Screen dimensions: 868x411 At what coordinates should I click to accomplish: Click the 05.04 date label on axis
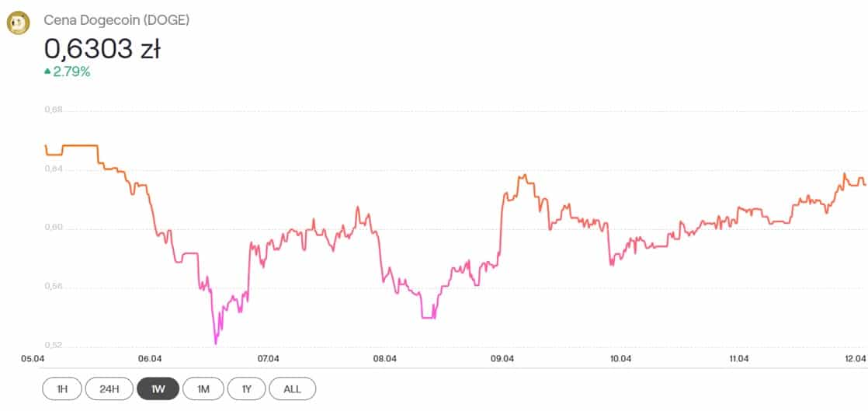pyautogui.click(x=33, y=359)
